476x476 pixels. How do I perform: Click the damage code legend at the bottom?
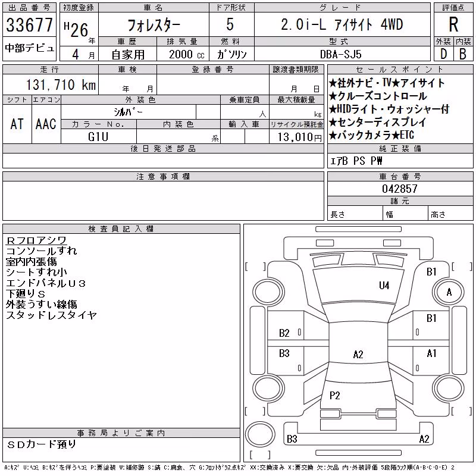pyautogui.click(x=230, y=468)
